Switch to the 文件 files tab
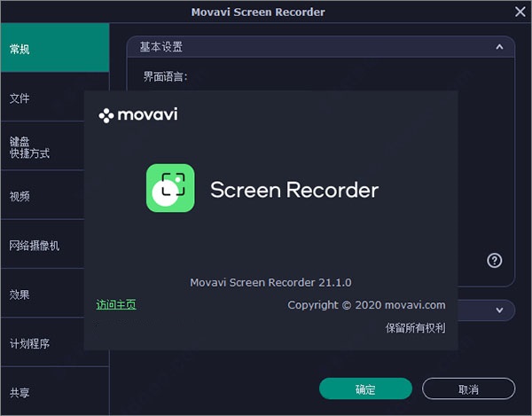This screenshot has width=532, height=416. [43, 98]
